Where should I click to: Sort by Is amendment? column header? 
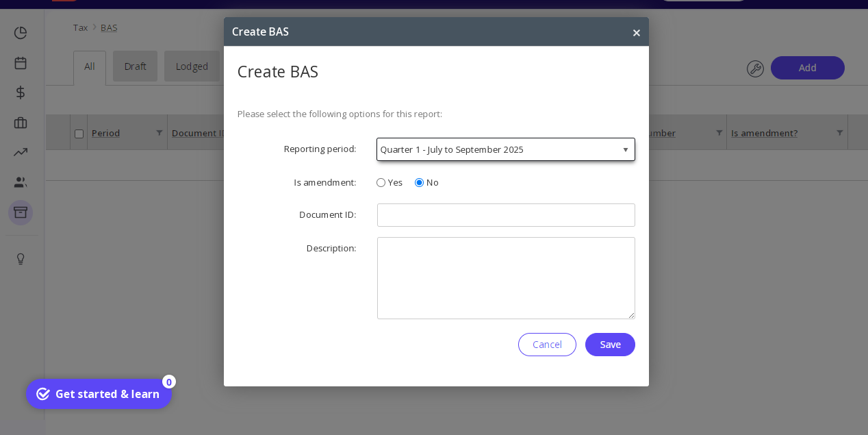(764, 133)
